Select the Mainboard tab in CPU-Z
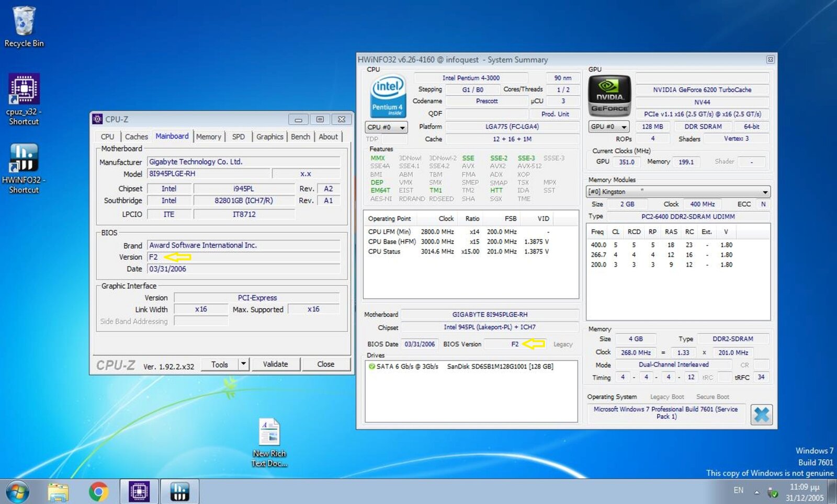Screen dimensions: 837x504 pos(172,136)
